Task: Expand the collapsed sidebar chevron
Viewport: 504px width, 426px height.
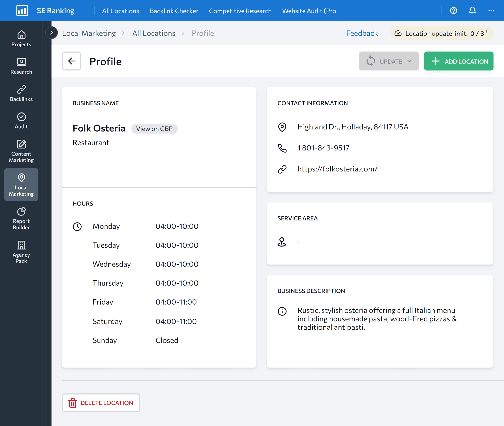Action: click(x=51, y=33)
